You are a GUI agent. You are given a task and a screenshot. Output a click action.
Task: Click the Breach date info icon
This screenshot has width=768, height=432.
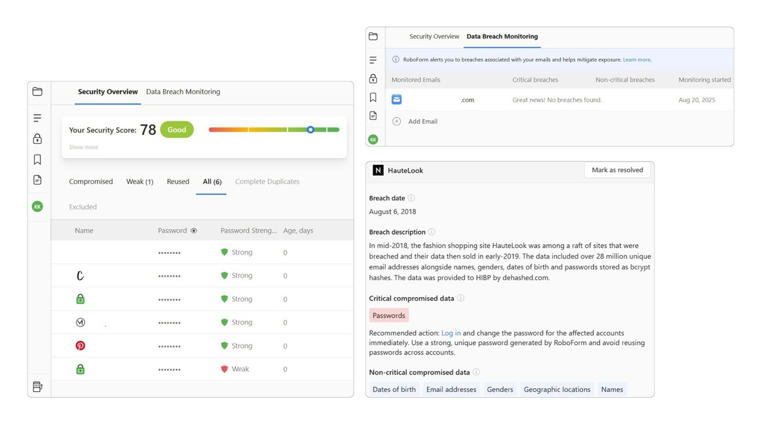(x=411, y=198)
